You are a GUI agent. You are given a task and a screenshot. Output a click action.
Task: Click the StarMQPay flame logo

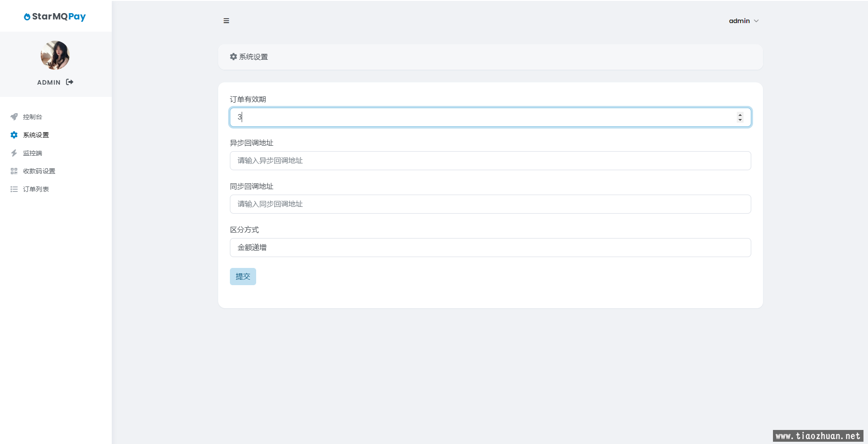click(x=27, y=17)
